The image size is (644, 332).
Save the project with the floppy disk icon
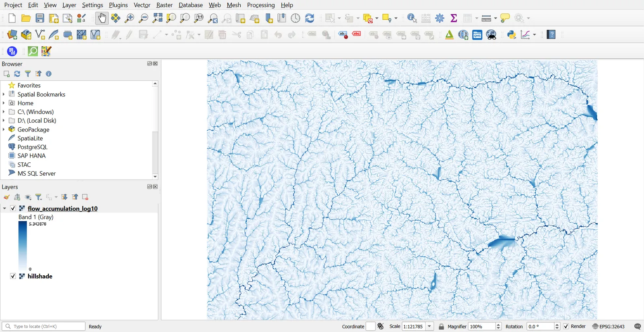coord(40,18)
